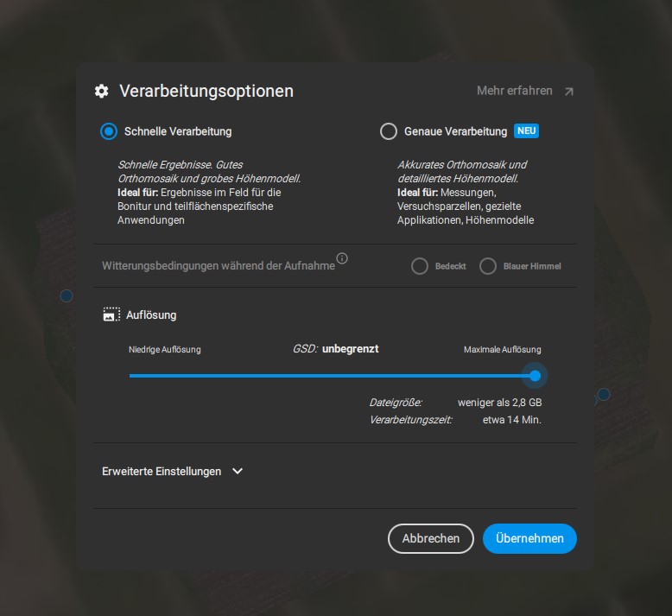Select Schnelle Verarbeitung radio button
Screen dimensions: 672x616
point(109,131)
